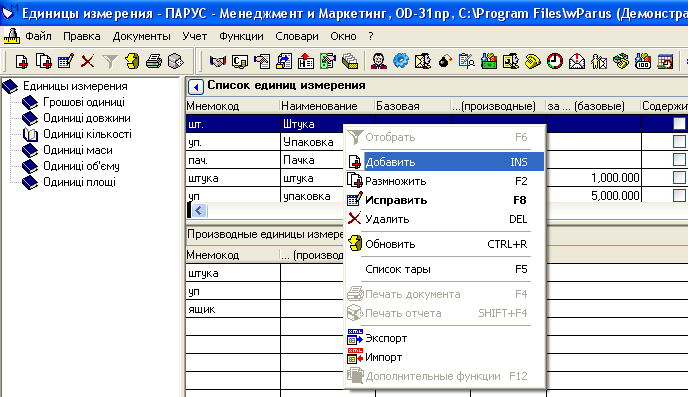Open the Функции menu

[241, 36]
